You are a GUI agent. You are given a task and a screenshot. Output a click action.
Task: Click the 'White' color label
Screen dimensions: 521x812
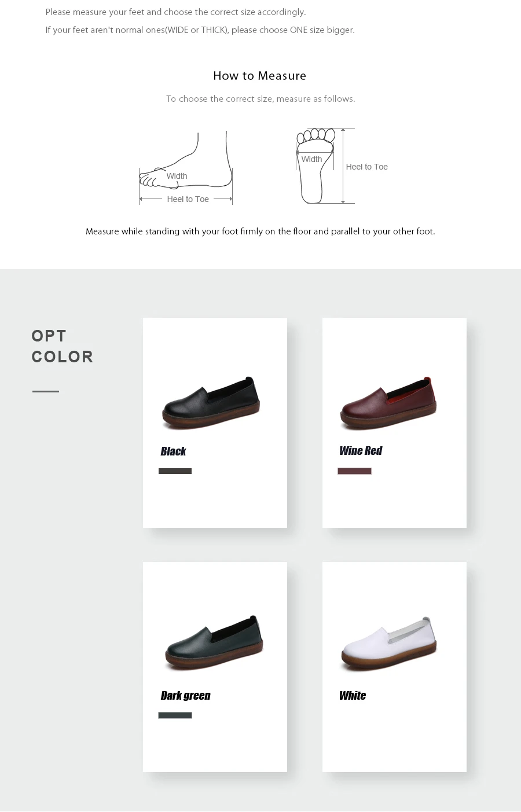[x=353, y=696]
